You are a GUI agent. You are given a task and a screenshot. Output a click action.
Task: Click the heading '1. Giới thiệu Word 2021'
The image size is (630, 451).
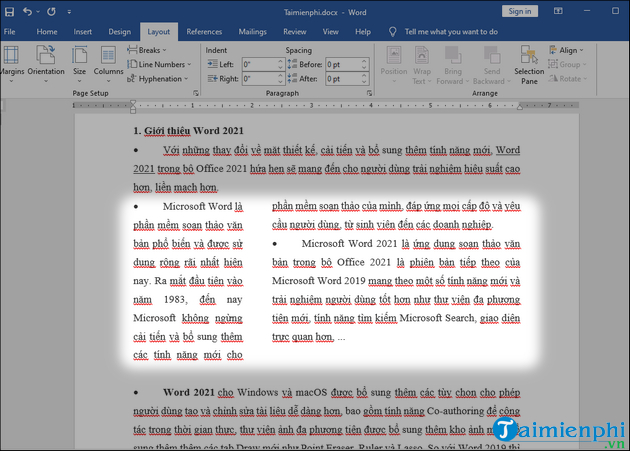pyautogui.click(x=188, y=131)
